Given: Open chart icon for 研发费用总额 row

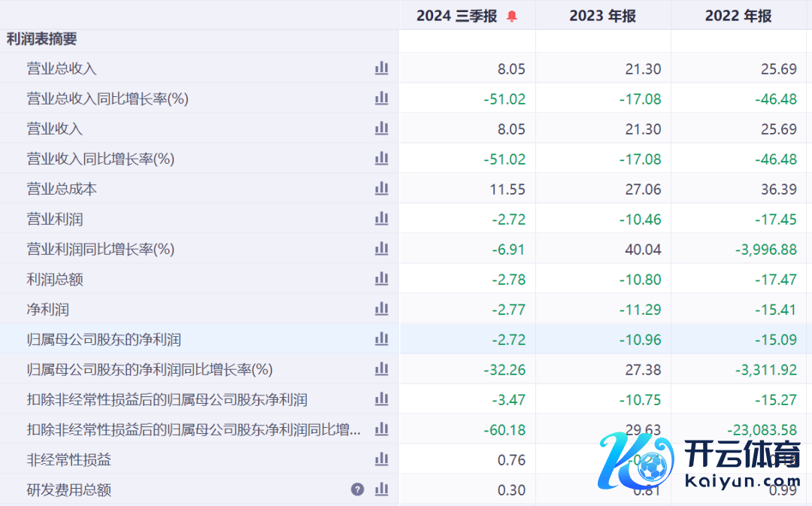Looking at the screenshot, I should point(382,489).
